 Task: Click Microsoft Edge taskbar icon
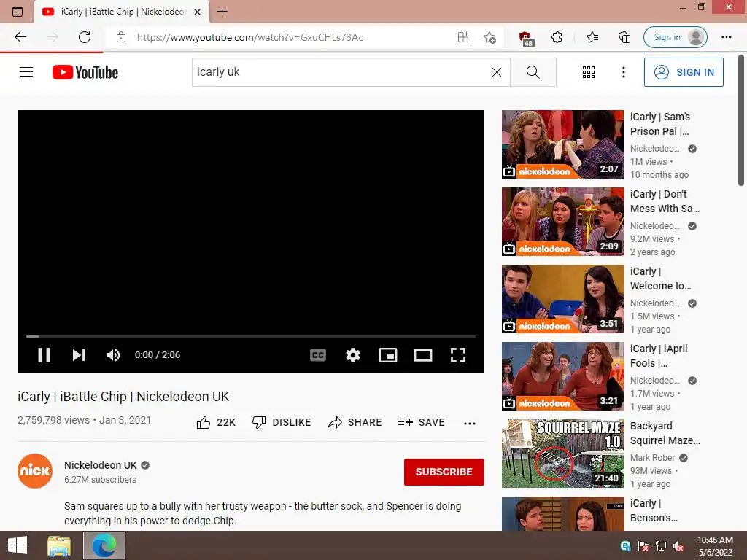click(x=104, y=545)
